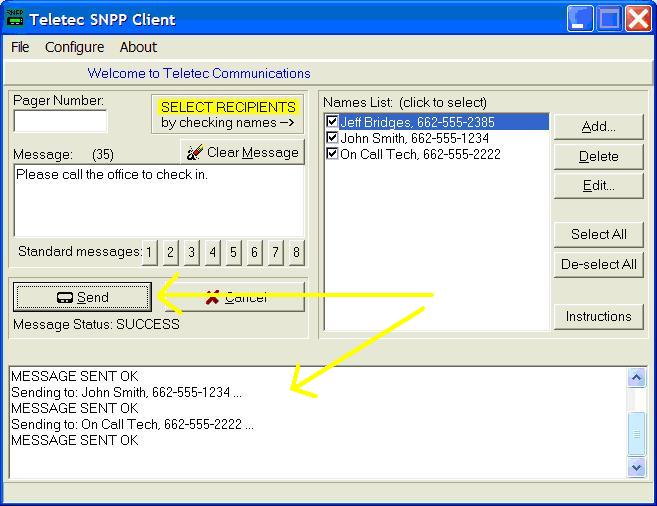Click the Edit... button
This screenshot has width=657, height=506.
click(x=598, y=186)
